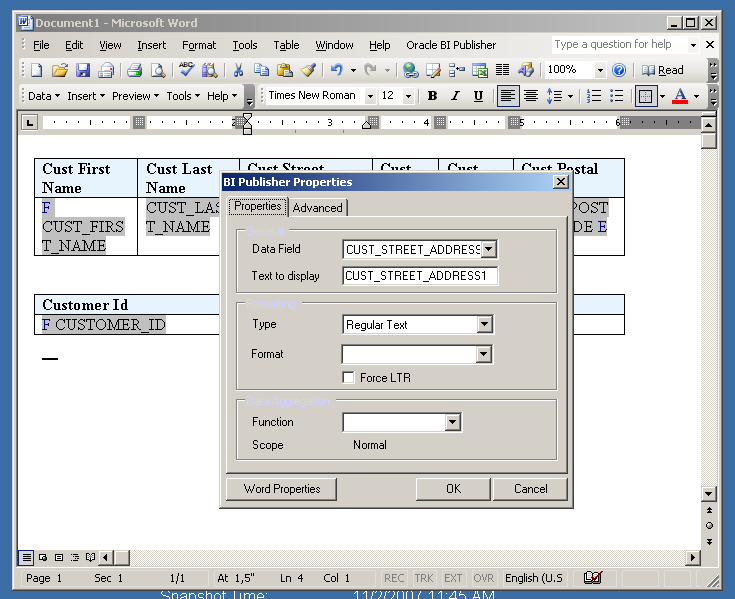This screenshot has height=599, width=735.
Task: Start a bulleted list
Action: pyautogui.click(x=616, y=96)
